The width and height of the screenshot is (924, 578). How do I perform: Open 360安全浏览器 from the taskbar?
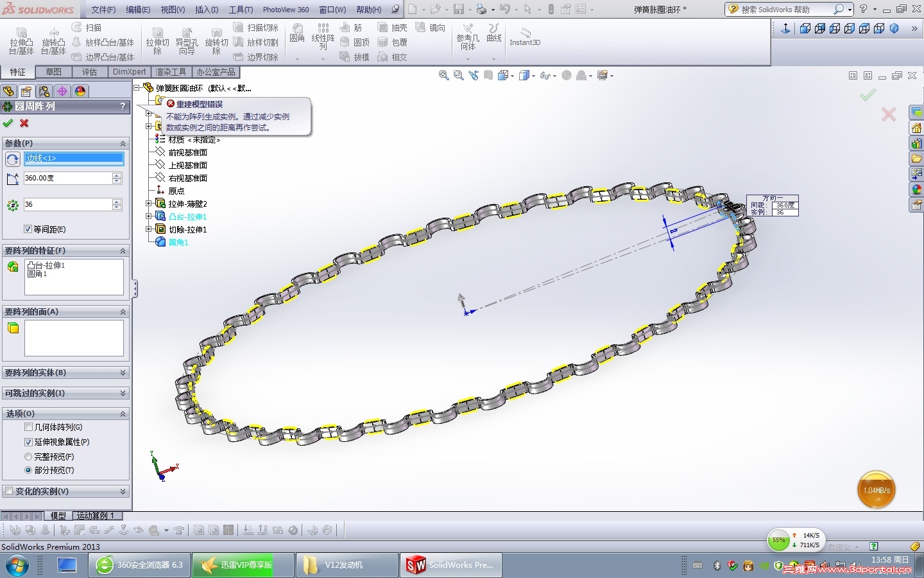click(x=139, y=565)
